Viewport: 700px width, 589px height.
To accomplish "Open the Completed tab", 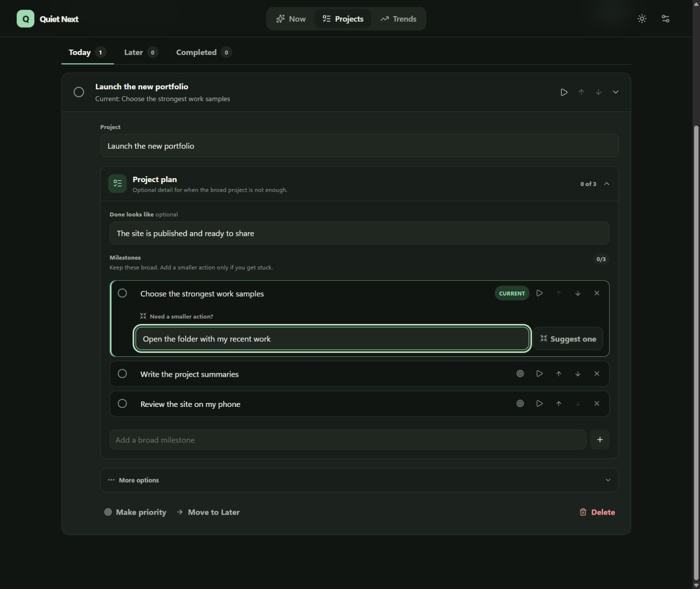I will coord(204,52).
